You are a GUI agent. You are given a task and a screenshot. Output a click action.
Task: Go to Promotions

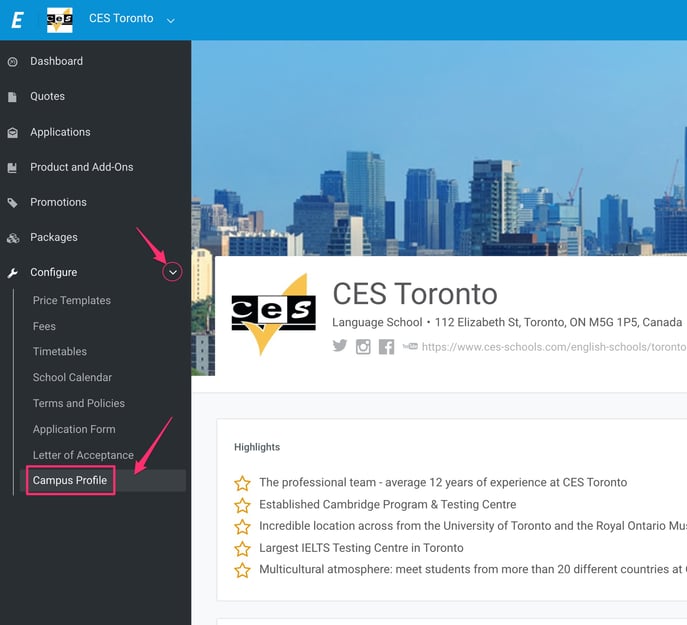[58, 202]
